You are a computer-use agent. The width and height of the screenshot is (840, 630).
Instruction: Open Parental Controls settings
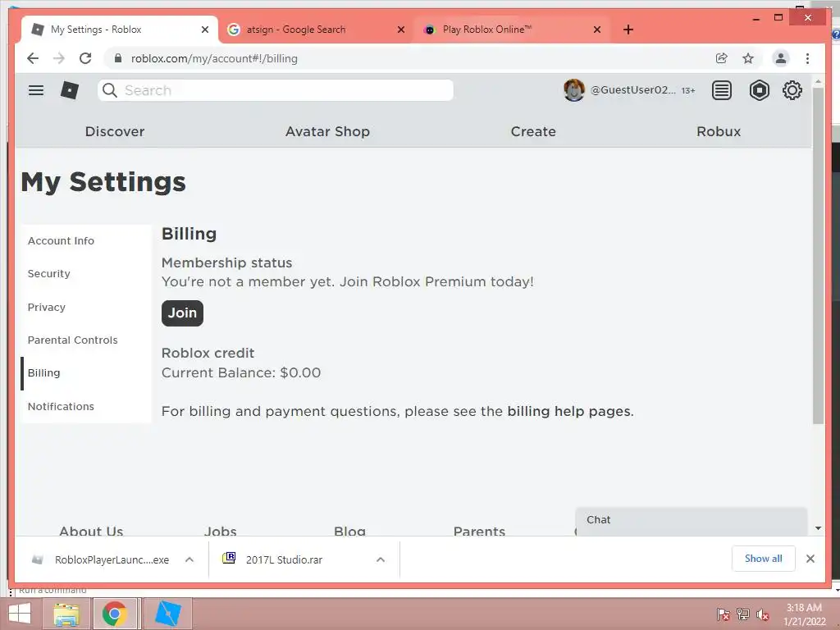coord(85,340)
